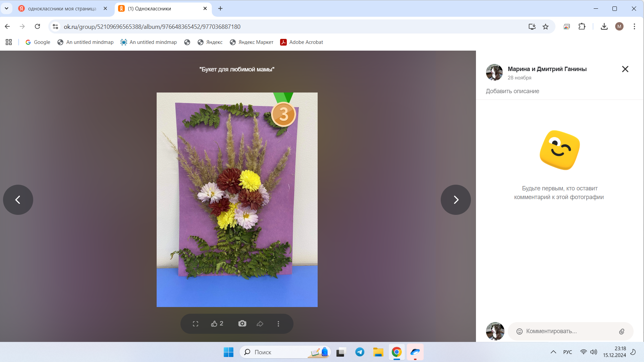Screen dimensions: 644x362
Task: Click own avatar beside comment box
Action: click(x=495, y=331)
